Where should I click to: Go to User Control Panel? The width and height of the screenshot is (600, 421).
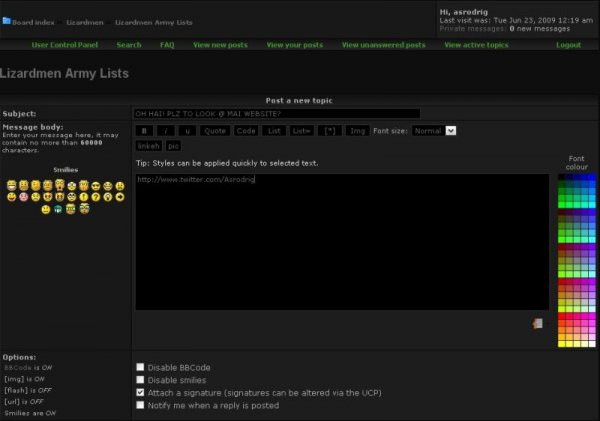(66, 45)
